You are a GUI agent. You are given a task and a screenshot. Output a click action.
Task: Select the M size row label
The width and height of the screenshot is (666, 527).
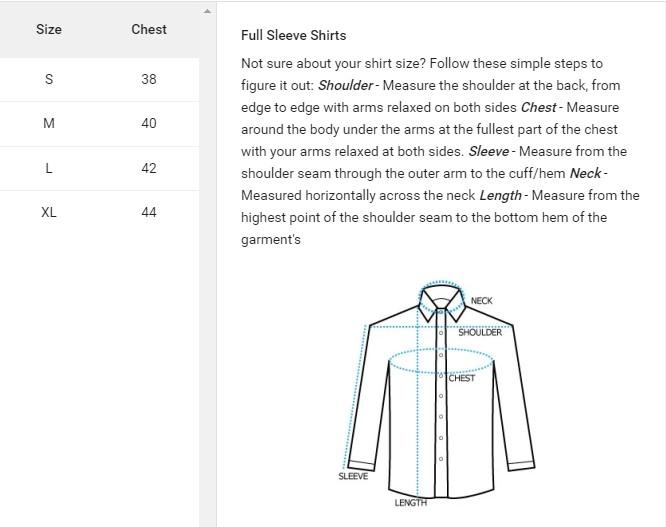coord(49,123)
